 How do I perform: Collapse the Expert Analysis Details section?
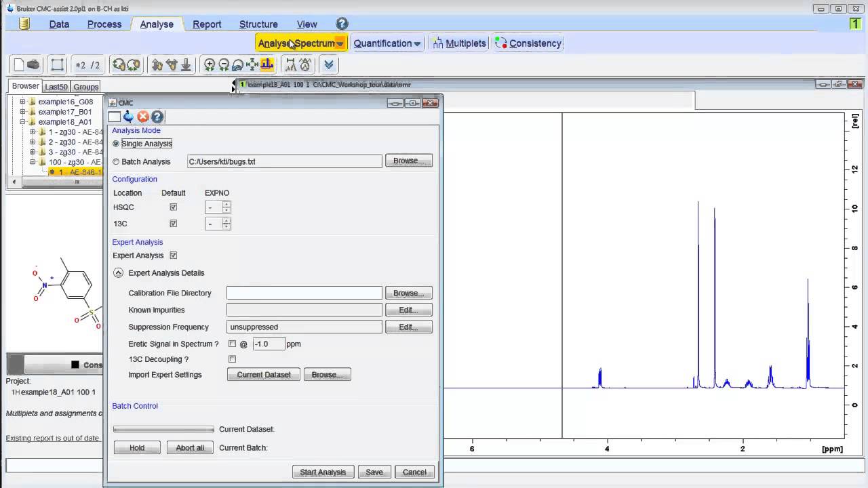tap(118, 273)
